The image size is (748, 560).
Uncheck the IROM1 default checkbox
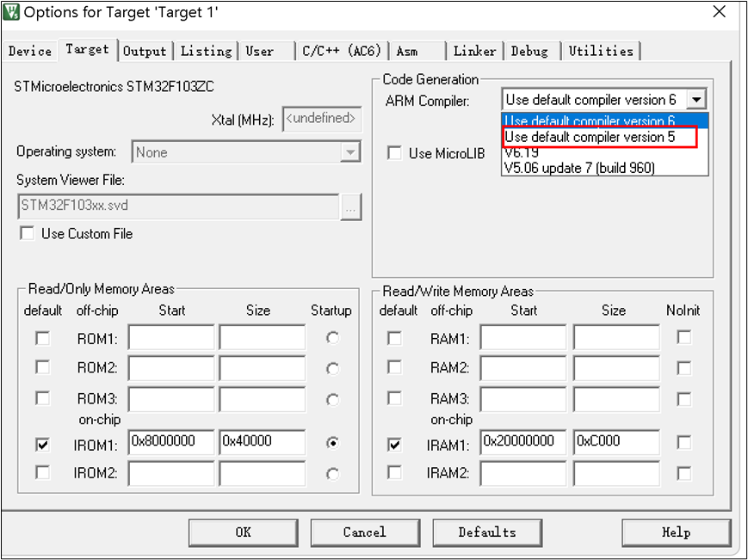click(x=42, y=442)
